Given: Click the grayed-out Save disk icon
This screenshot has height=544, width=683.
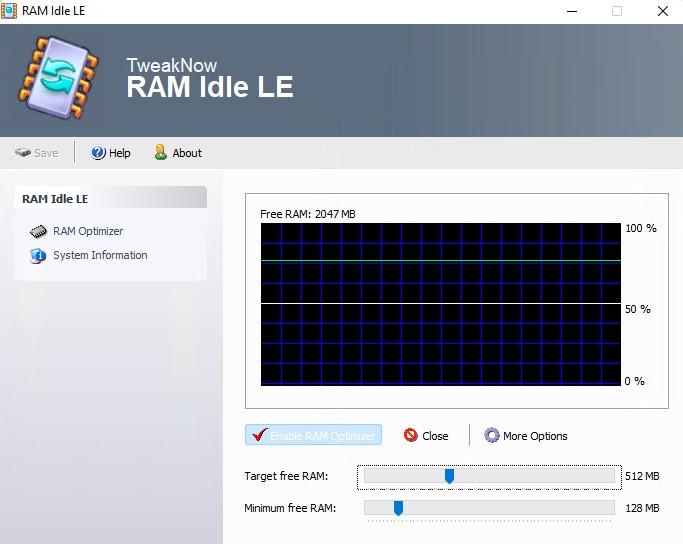Looking at the screenshot, I should [x=22, y=152].
